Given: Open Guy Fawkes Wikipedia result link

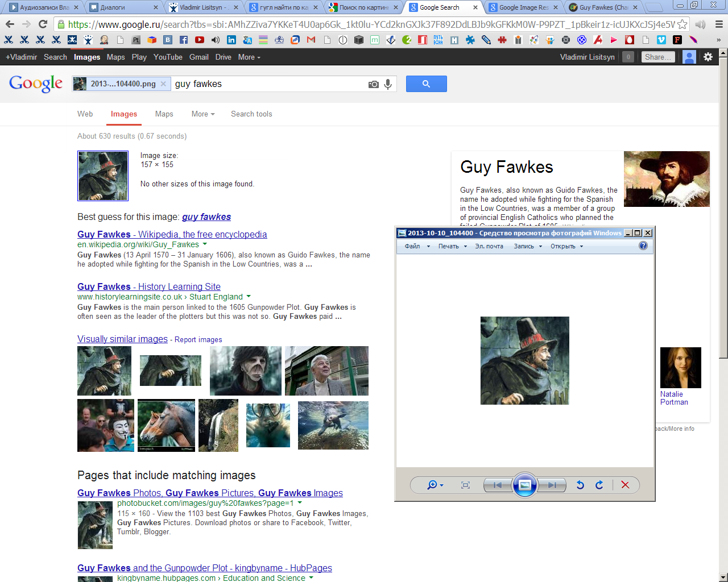Looking at the screenshot, I should pyautogui.click(x=172, y=234).
